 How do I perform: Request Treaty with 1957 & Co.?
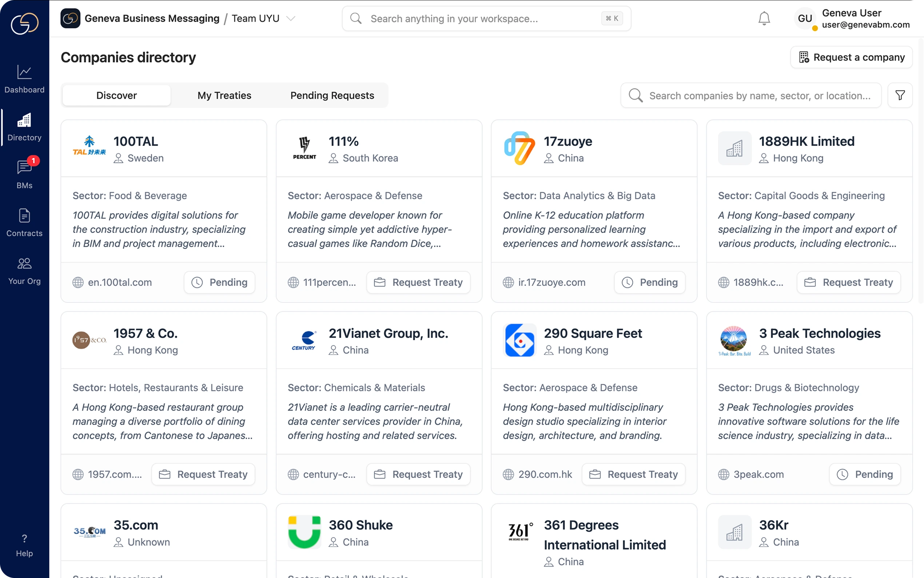pyautogui.click(x=203, y=474)
